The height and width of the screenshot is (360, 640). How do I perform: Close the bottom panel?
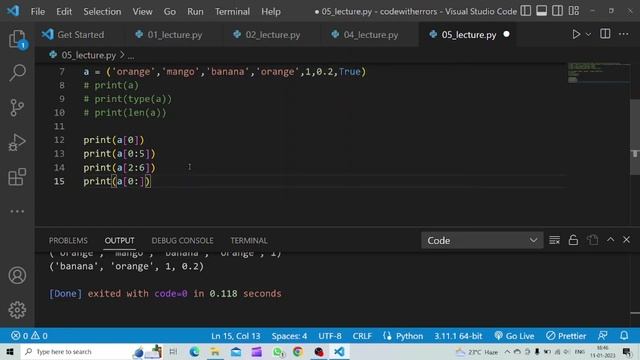(x=627, y=240)
